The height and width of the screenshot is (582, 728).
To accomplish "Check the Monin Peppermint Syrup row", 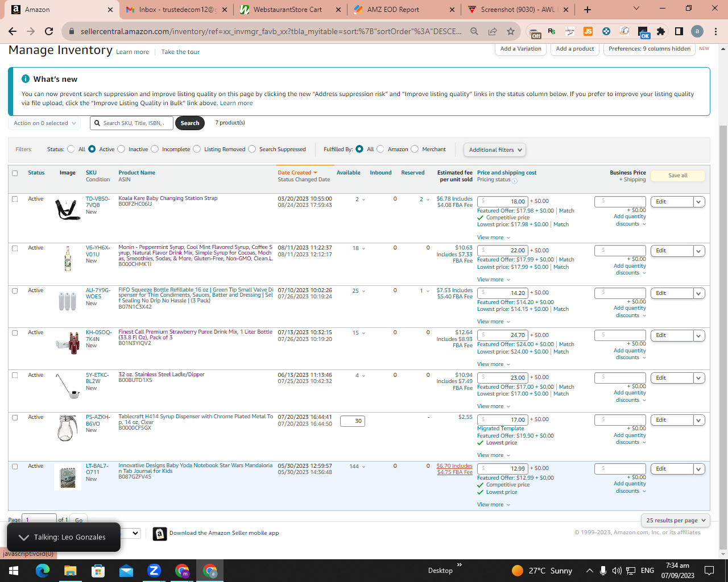I will [x=15, y=248].
